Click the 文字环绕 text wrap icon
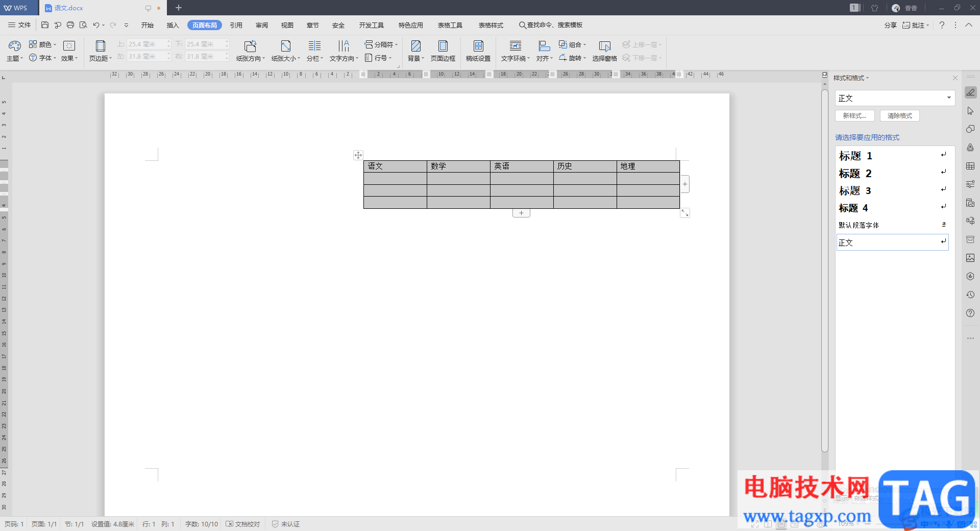This screenshot has height=531, width=980. pyautogui.click(x=516, y=46)
